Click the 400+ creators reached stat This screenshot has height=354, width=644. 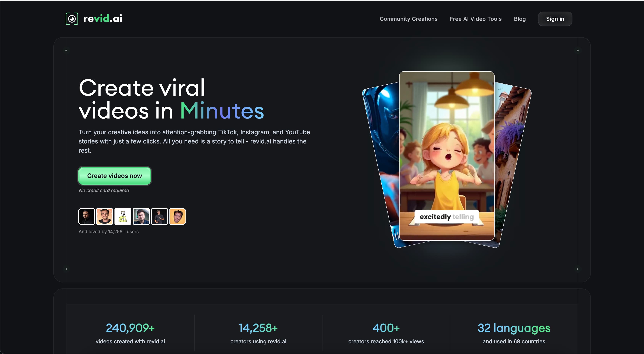pos(386,328)
